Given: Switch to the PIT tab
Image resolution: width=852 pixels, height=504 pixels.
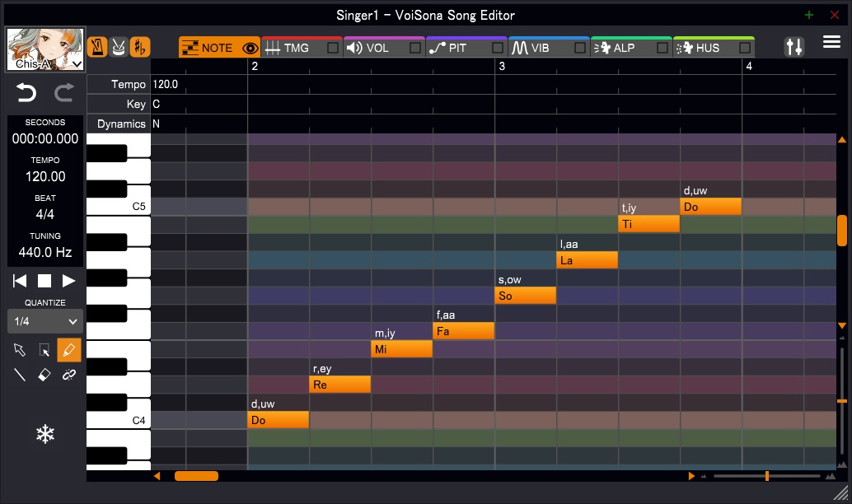Looking at the screenshot, I should 466,47.
